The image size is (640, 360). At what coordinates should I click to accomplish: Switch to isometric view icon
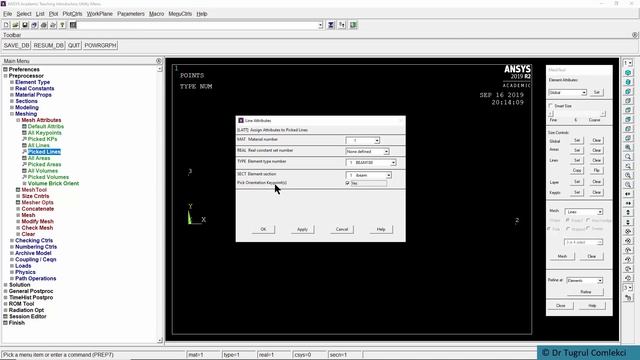pyautogui.click(x=628, y=73)
